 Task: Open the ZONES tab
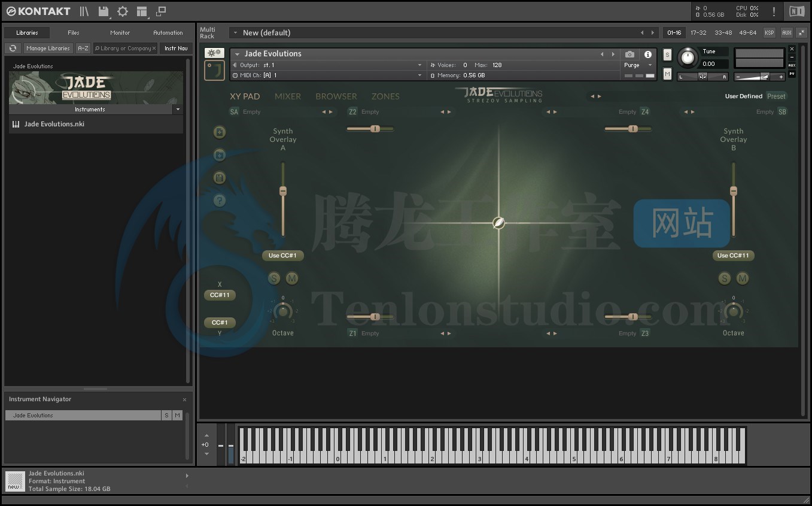[385, 96]
